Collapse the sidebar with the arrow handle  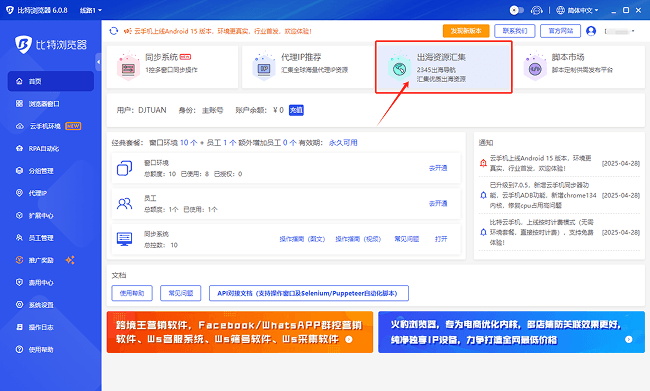coord(98,62)
